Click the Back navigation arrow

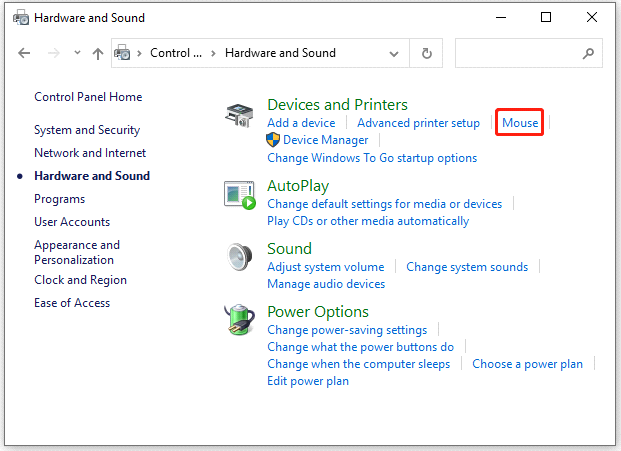tap(24, 53)
